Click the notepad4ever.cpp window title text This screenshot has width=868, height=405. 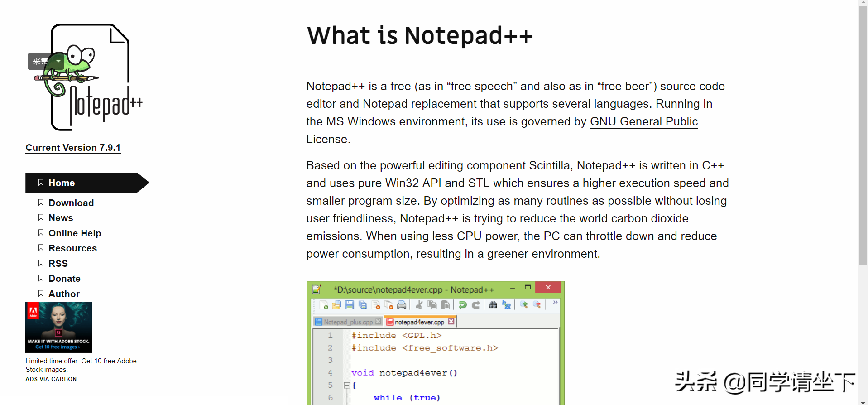pyautogui.click(x=414, y=290)
